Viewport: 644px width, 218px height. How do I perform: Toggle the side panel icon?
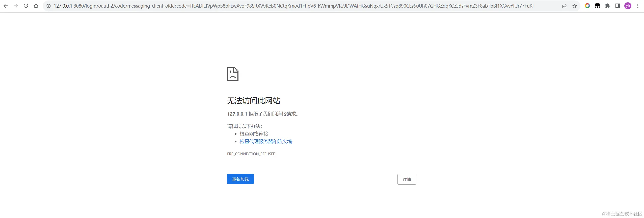(618, 6)
